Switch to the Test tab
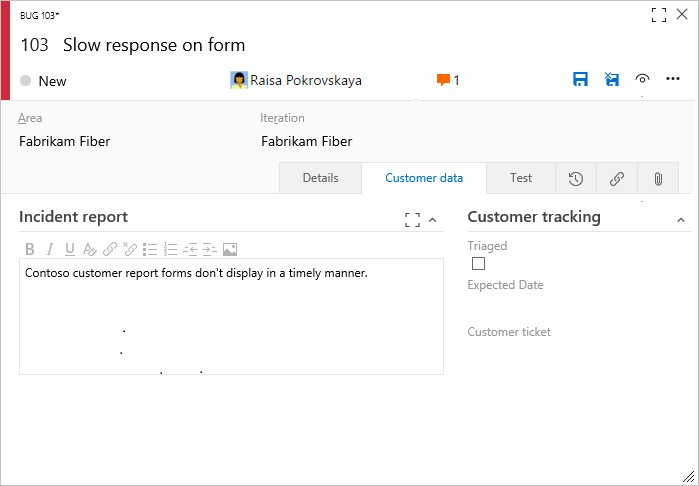Viewport: 699px width, 486px height. click(x=521, y=178)
